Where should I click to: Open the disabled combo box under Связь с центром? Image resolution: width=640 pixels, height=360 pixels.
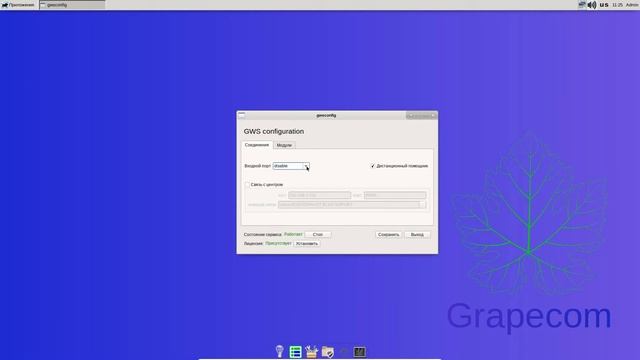[352, 204]
